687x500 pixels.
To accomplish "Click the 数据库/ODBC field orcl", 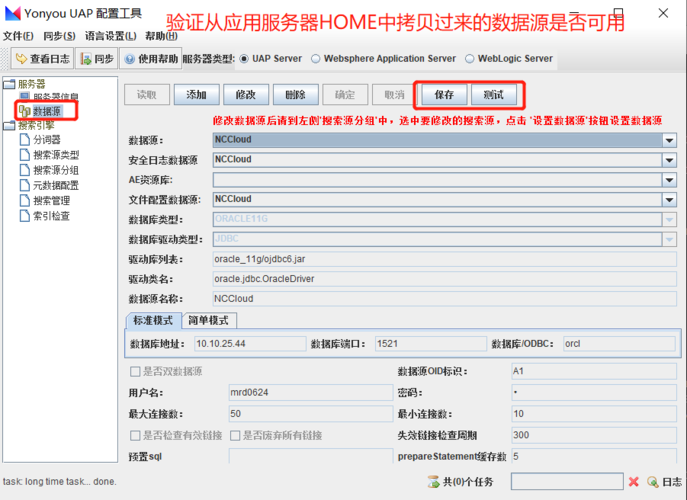I will 619,344.
